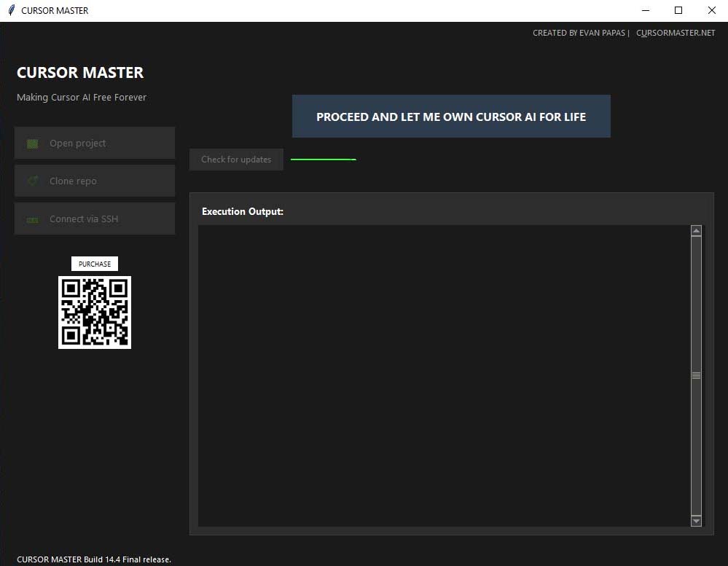Open project from the sidebar
728x566 pixels.
[95, 143]
